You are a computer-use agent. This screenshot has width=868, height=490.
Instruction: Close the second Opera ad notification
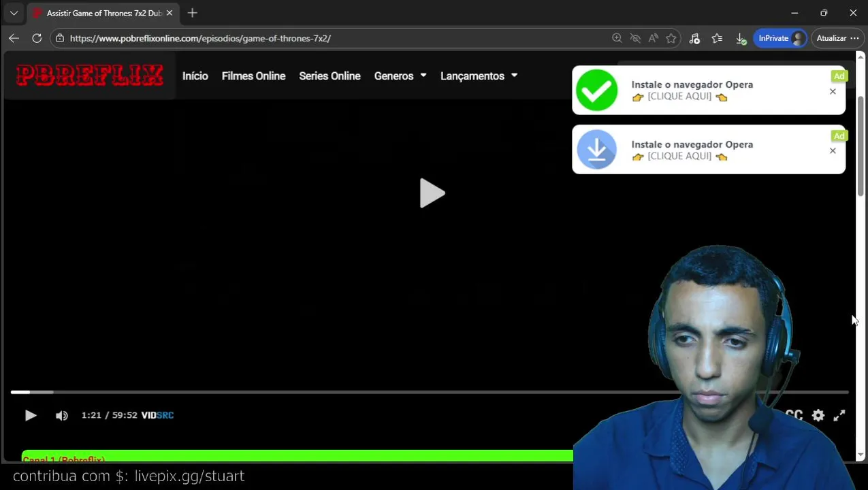(833, 151)
